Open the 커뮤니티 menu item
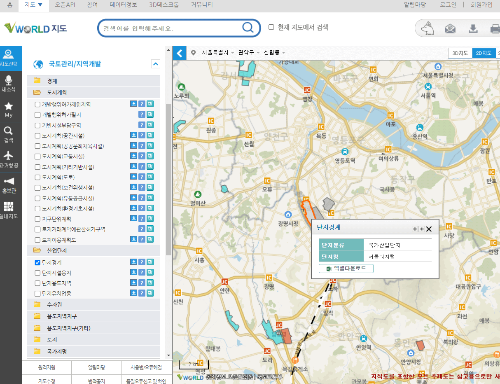The width and height of the screenshot is (500, 384). tap(202, 5)
